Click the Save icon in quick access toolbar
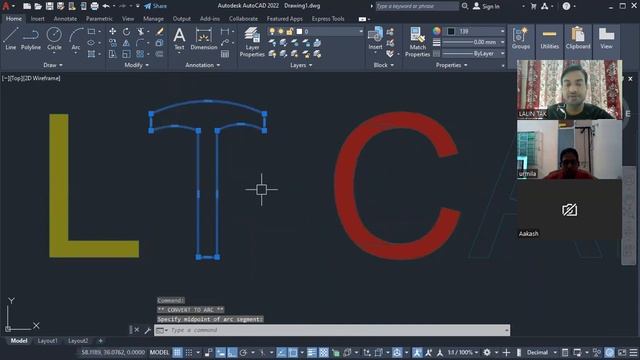 pyautogui.click(x=49, y=6)
